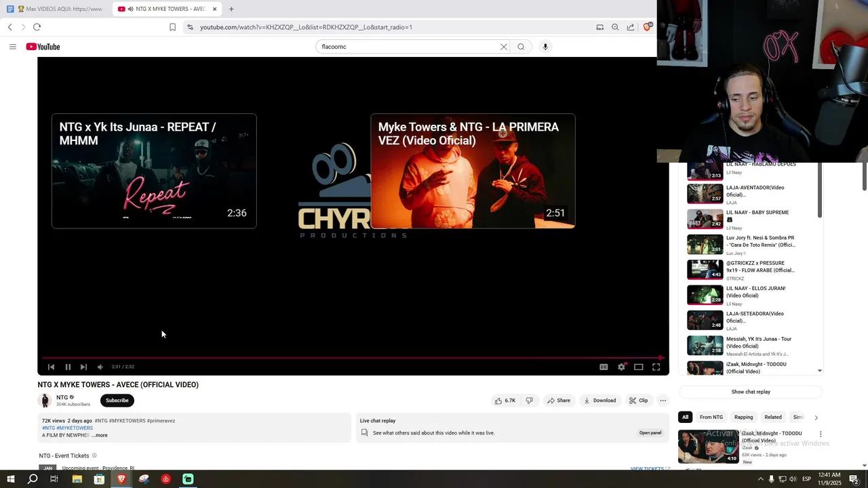
Task: Play LAJA-AVENTADOR from the playlist
Action: coord(749,194)
